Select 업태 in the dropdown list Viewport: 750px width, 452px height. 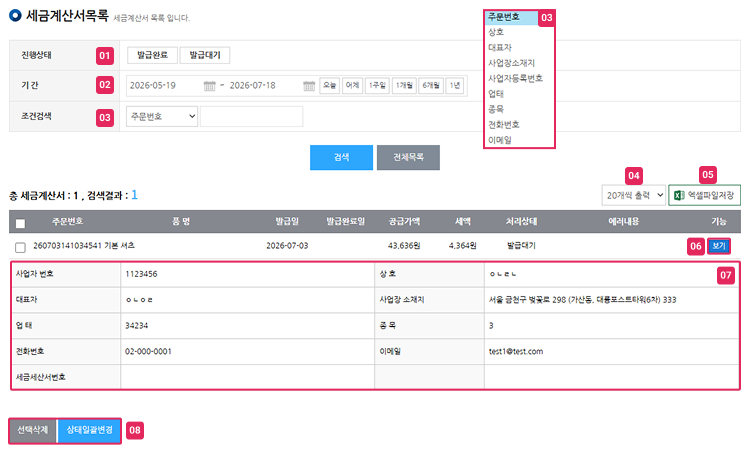(x=496, y=93)
